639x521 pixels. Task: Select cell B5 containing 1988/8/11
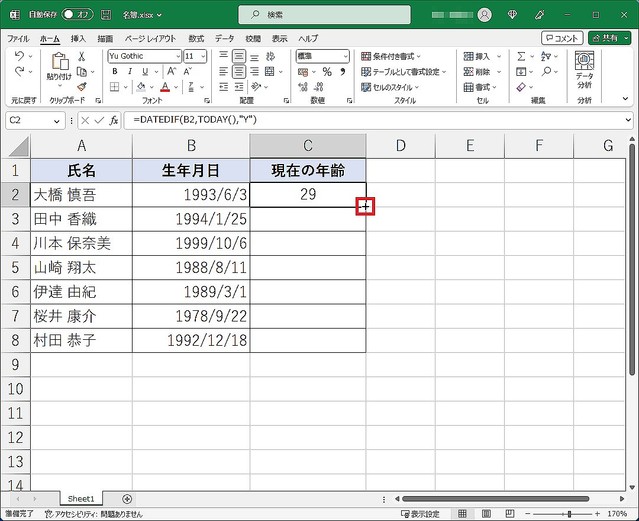click(190, 267)
